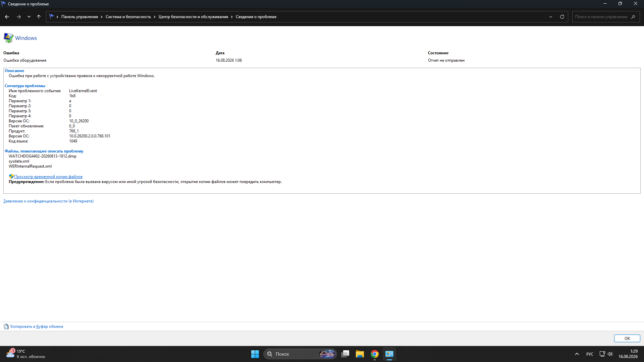Screen dimensions: 644x362
Task: Select the 1b8 code value
Action: click(72, 96)
